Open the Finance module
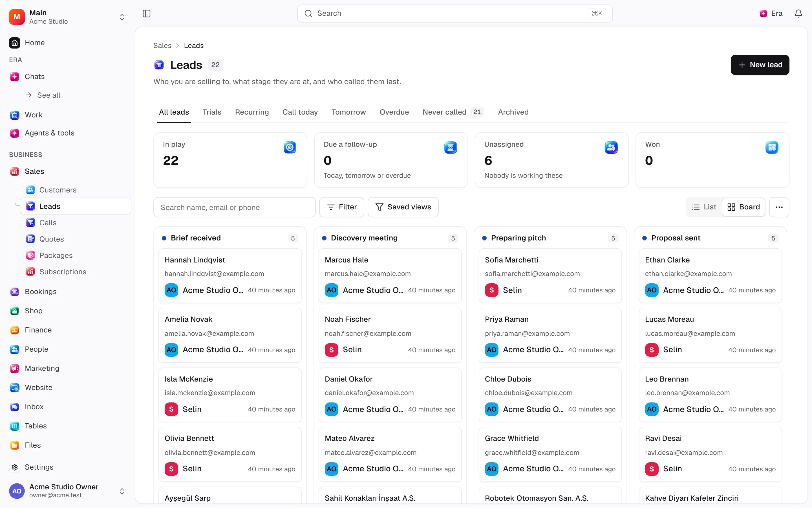Image resolution: width=812 pixels, height=508 pixels. [x=38, y=330]
